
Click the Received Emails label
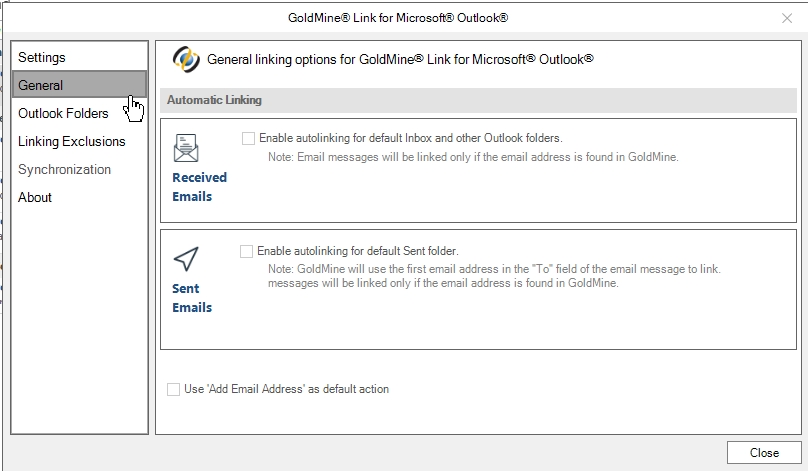click(x=199, y=187)
